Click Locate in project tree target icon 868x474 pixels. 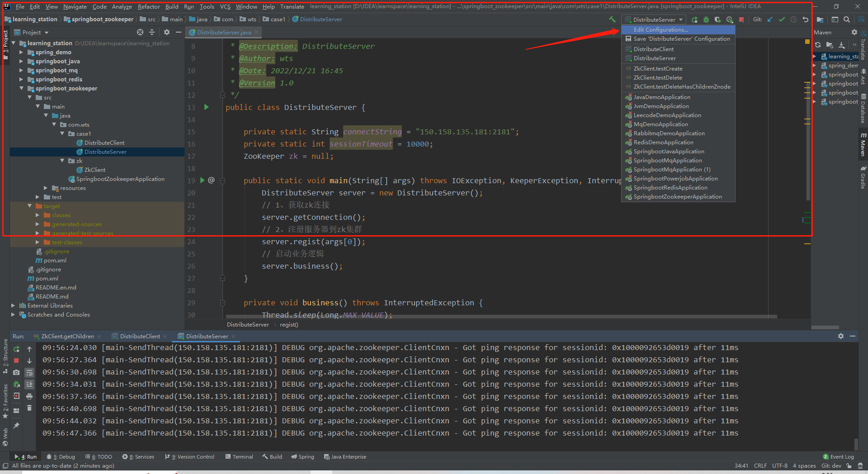(x=140, y=32)
